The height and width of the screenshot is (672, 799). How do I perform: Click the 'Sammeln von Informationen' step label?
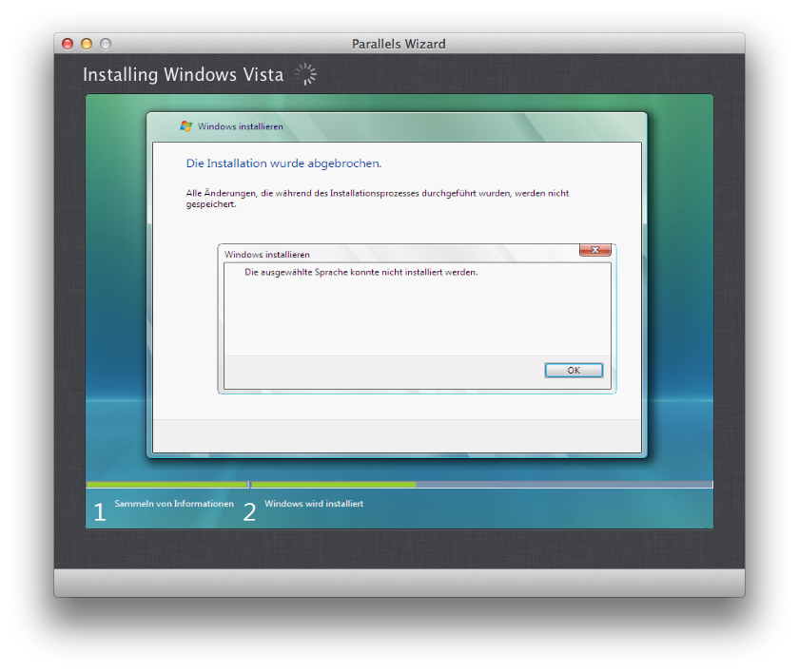coord(174,504)
